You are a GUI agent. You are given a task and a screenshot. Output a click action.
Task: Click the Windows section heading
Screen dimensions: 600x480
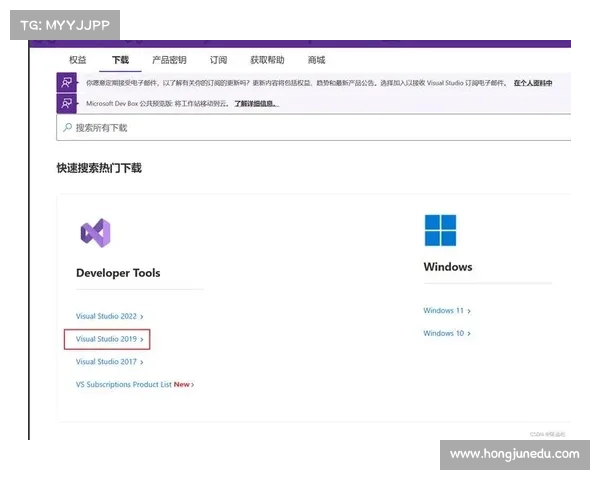[448, 267]
